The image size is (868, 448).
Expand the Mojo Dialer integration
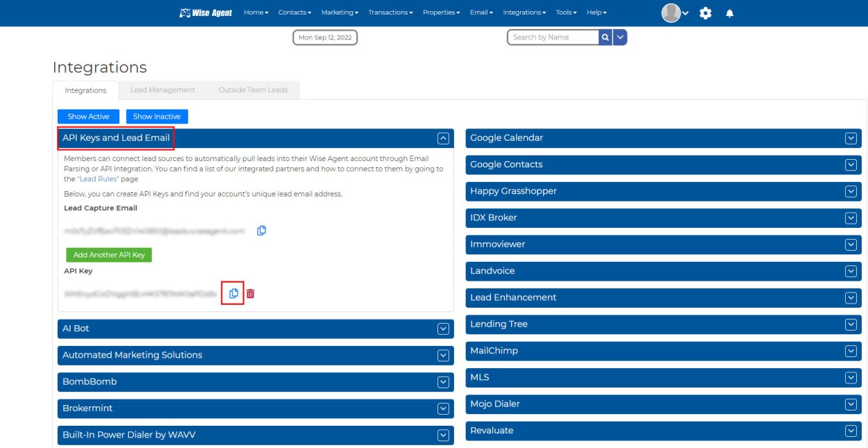tap(851, 404)
